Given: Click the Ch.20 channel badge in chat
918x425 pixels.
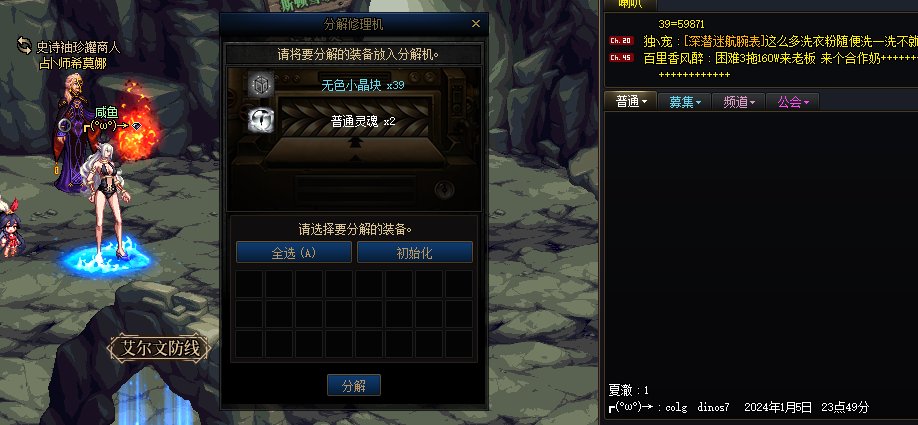Looking at the screenshot, I should [x=621, y=41].
